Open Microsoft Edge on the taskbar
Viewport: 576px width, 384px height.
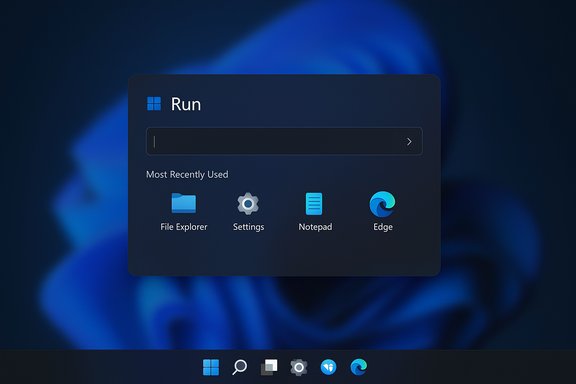[359, 367]
